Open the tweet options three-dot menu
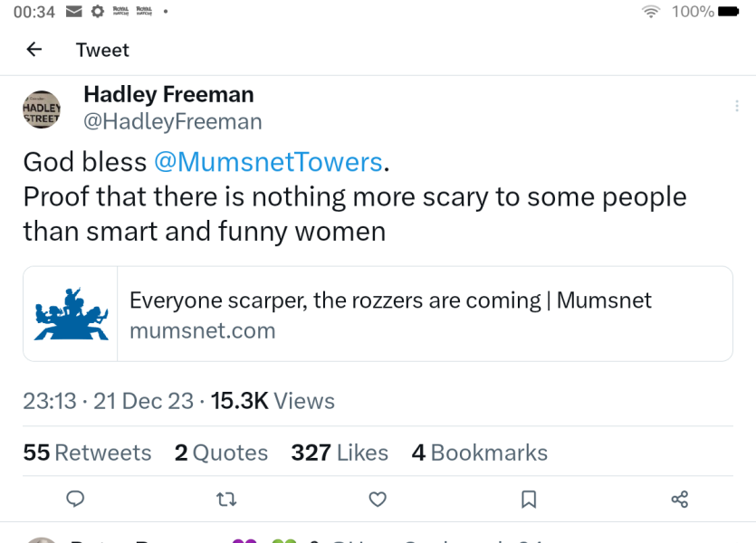Image resolution: width=756 pixels, height=543 pixels. pyautogui.click(x=737, y=105)
